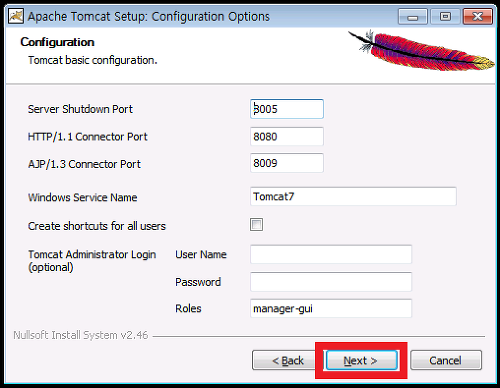Click the 'Windows Service Name' label
The image size is (500, 388).
(83, 197)
